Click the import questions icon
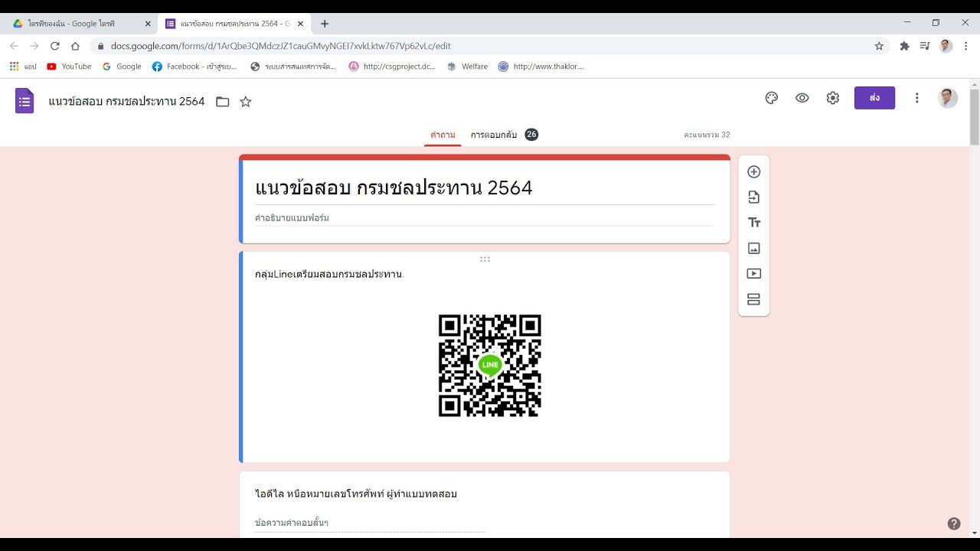This screenshot has width=980, height=551. click(753, 197)
